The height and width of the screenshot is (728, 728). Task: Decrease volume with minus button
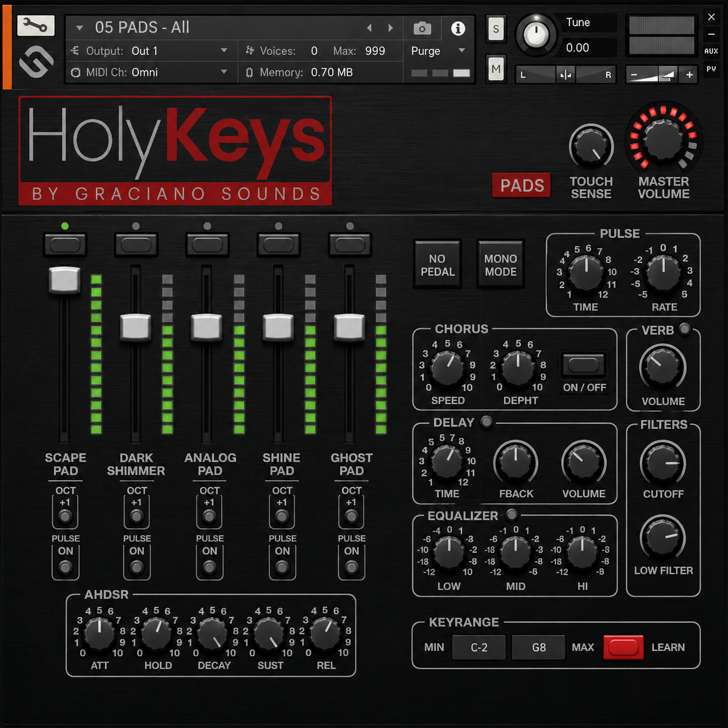(634, 75)
